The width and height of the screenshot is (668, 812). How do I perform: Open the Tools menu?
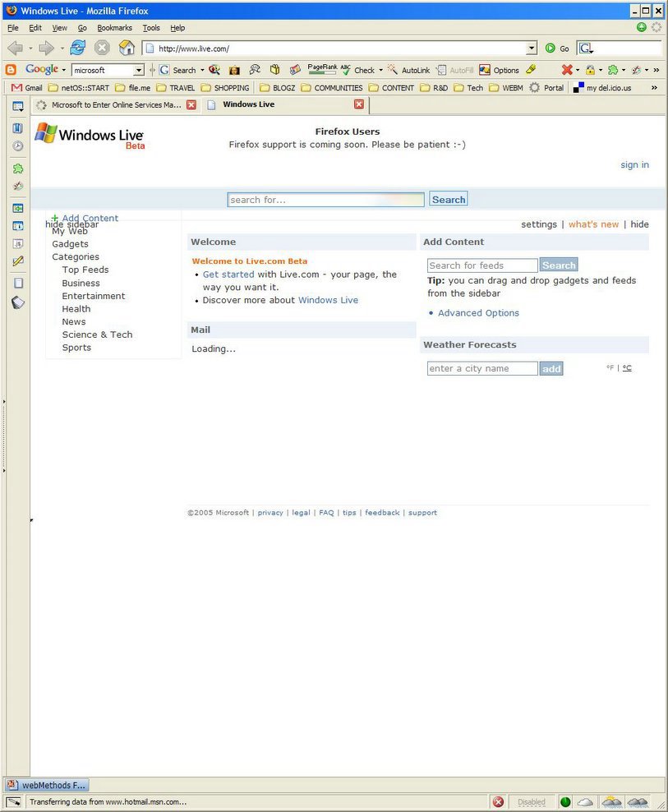[151, 28]
